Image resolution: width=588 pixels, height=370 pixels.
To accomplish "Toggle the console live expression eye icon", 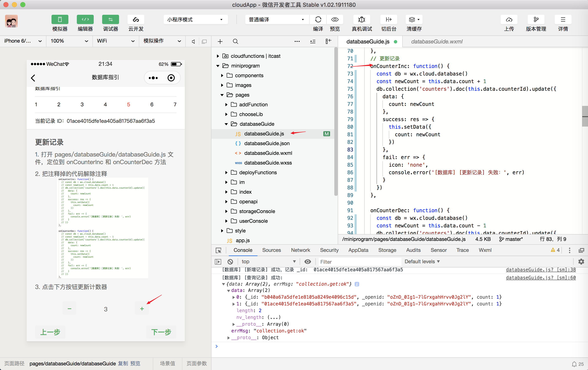I will point(308,262).
